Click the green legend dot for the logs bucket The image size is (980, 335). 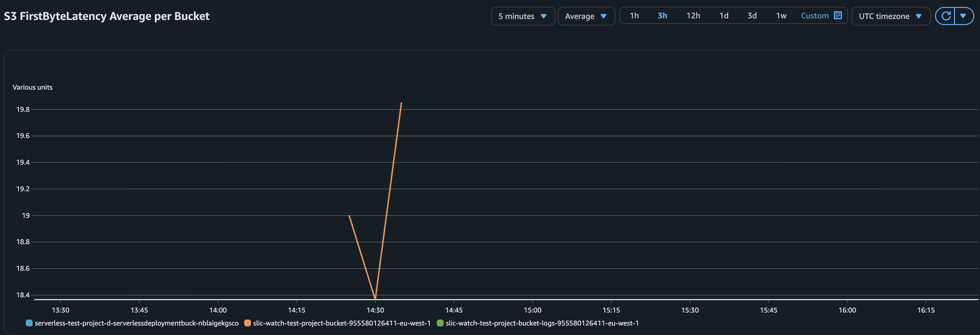(x=440, y=323)
